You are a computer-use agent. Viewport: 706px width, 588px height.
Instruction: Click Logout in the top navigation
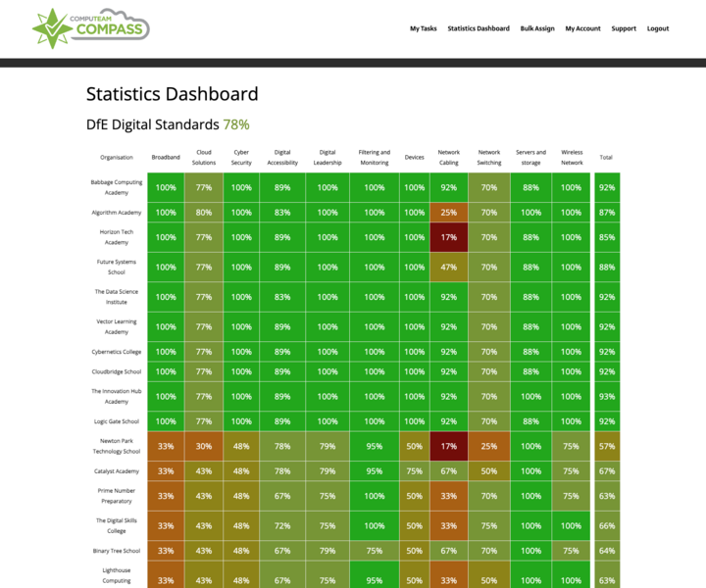click(658, 28)
